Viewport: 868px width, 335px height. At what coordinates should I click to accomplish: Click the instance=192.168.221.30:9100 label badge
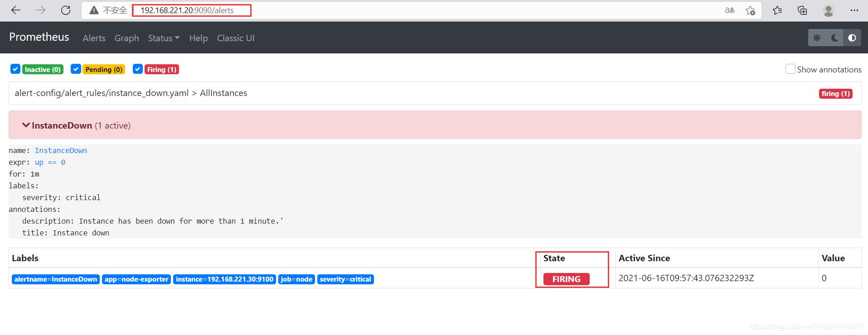(x=225, y=279)
